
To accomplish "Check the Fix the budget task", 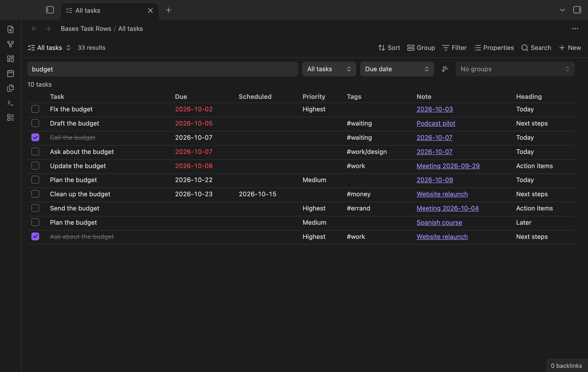I will pyautogui.click(x=35, y=109).
